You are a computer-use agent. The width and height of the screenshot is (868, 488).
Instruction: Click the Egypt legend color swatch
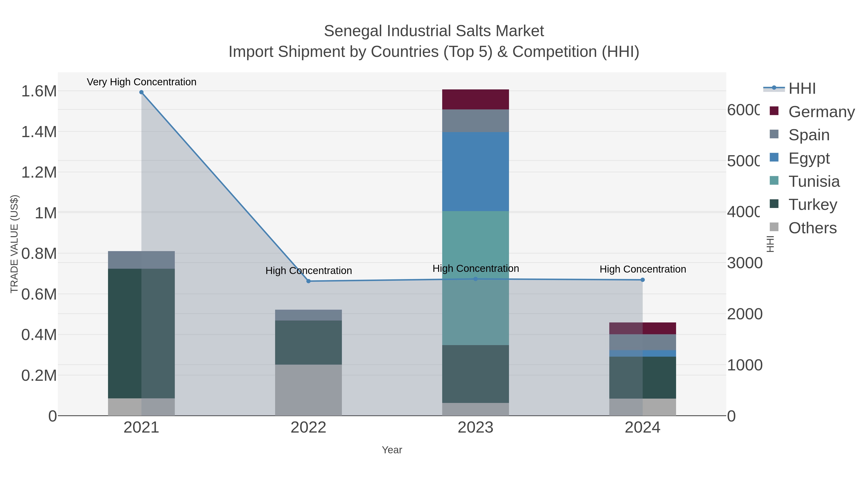(774, 157)
